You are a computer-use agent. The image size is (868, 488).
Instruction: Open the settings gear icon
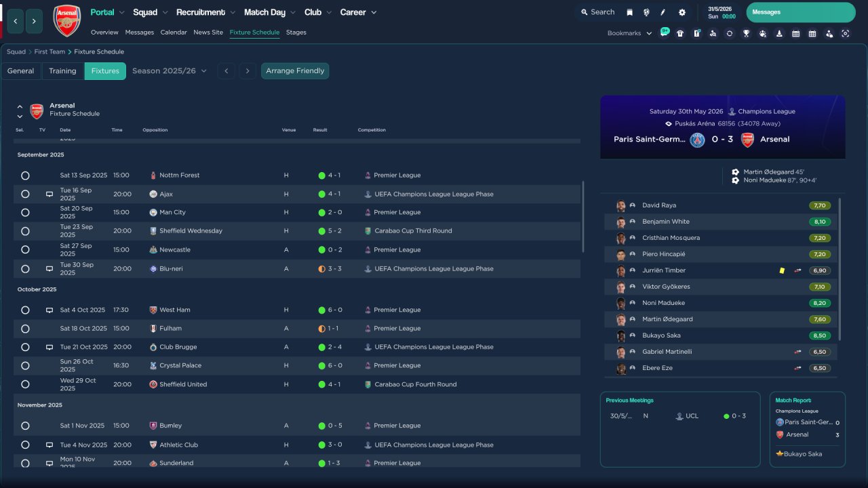click(682, 12)
